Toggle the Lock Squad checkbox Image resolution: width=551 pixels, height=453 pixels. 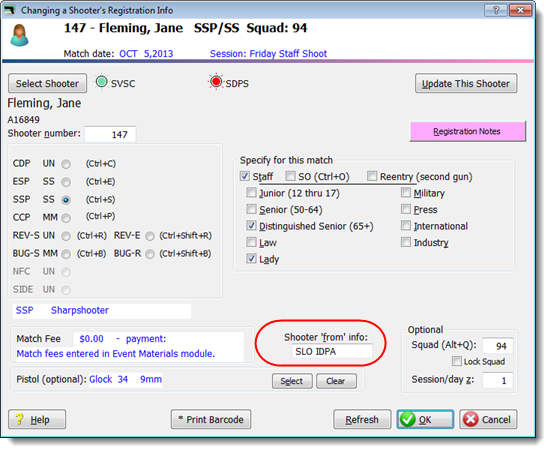pos(456,361)
